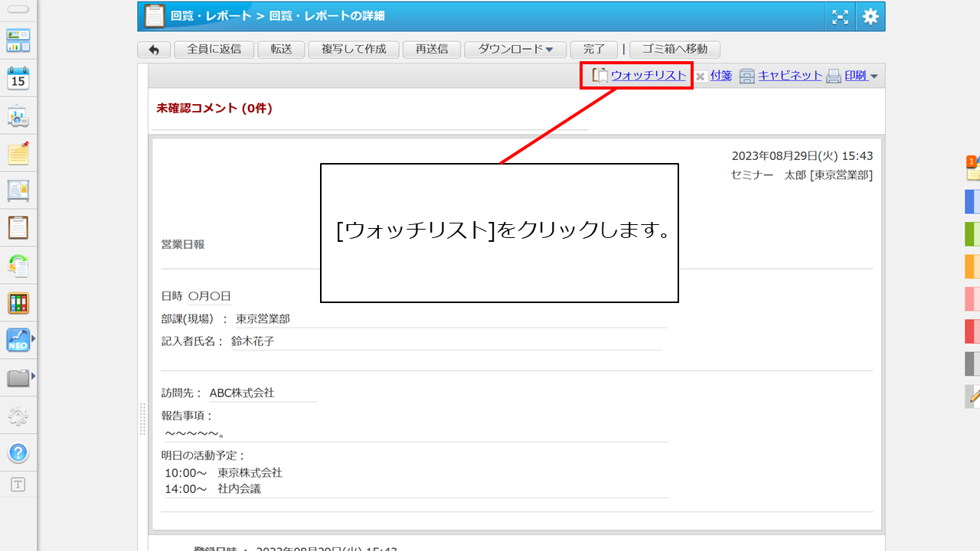This screenshot has height=551, width=980.
Task: Click the back arrow toolbar button
Action: point(154,50)
